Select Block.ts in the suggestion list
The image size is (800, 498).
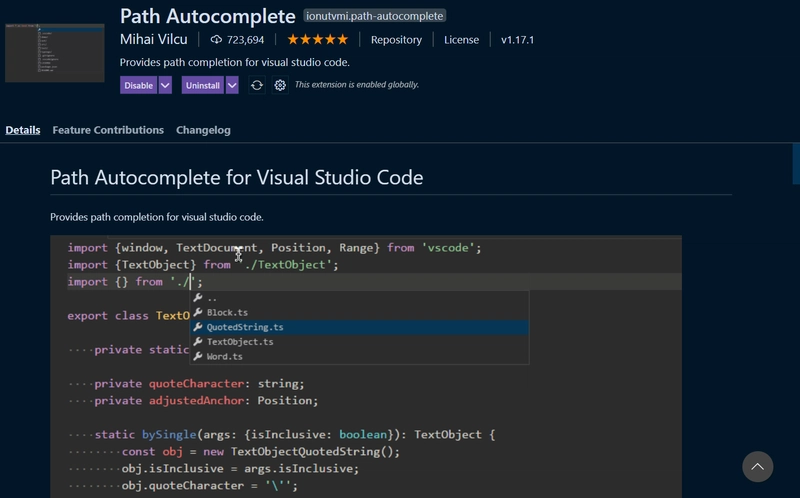[x=360, y=312]
